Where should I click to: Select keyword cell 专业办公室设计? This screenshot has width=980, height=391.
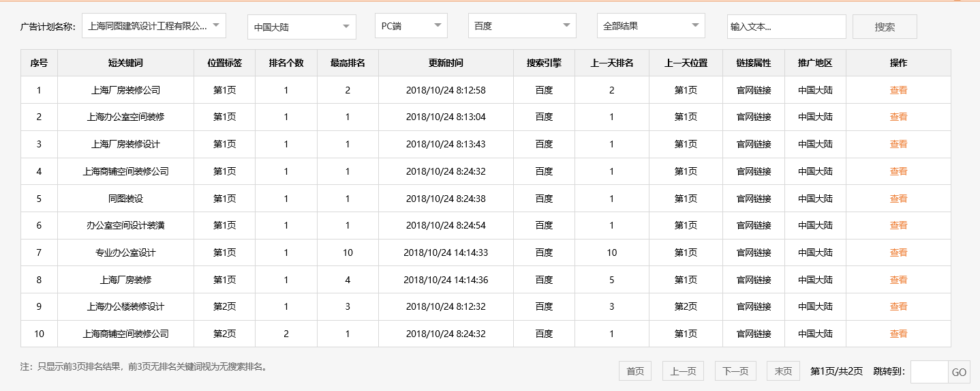pyautogui.click(x=125, y=252)
